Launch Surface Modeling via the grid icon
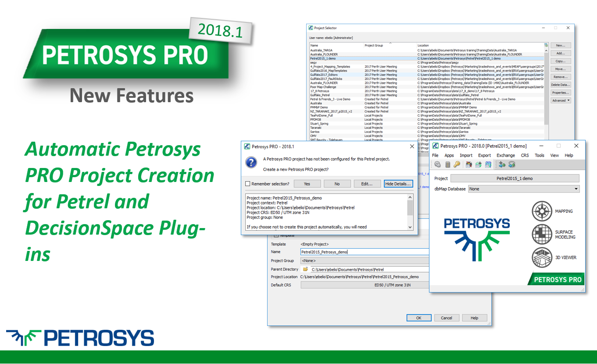This screenshot has width=597, height=364. (x=542, y=234)
